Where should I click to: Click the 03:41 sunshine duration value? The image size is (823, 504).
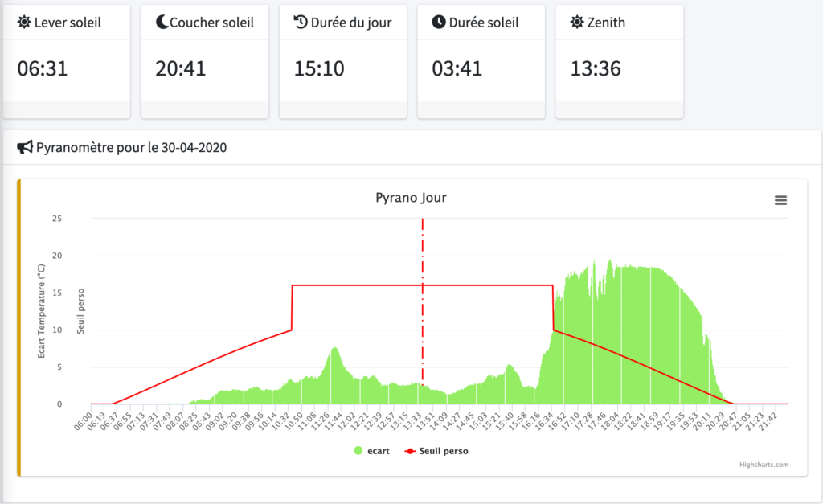point(457,69)
